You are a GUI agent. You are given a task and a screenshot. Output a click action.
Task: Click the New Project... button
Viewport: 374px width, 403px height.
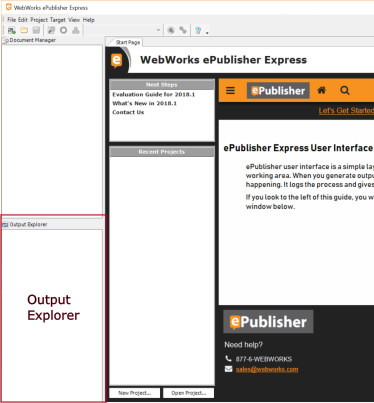[x=135, y=393]
